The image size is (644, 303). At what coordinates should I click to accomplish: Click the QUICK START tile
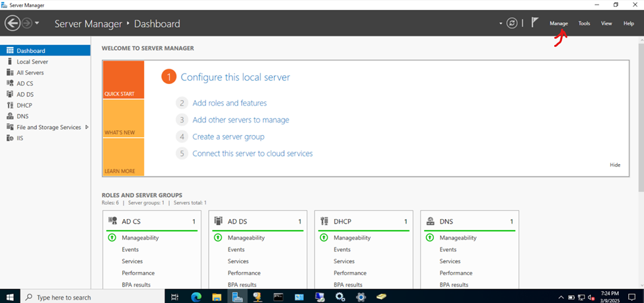124,80
